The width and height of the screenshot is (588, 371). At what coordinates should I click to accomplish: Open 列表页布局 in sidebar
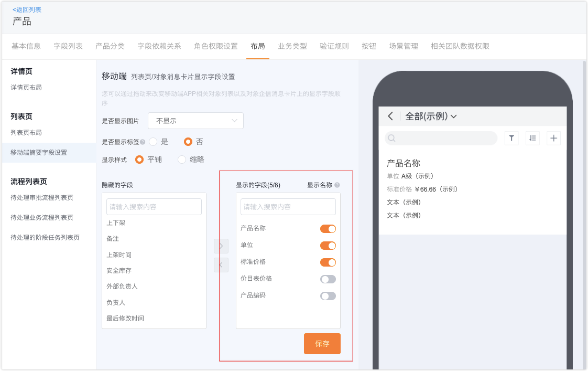(x=26, y=133)
